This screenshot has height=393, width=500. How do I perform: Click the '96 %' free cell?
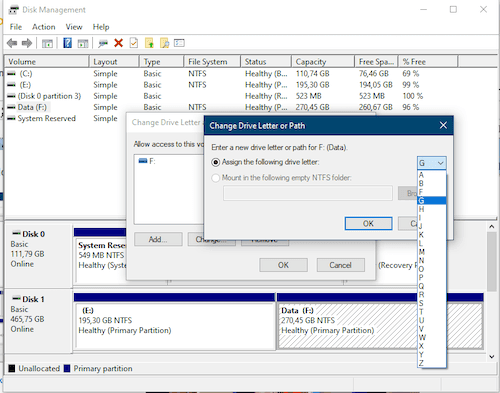410,107
